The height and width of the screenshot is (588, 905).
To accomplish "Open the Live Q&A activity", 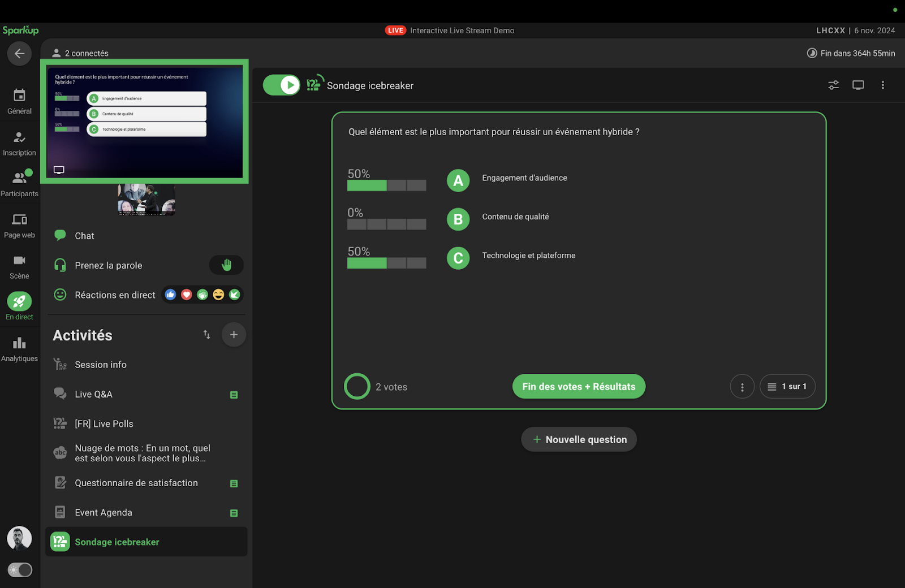I will coord(94,394).
